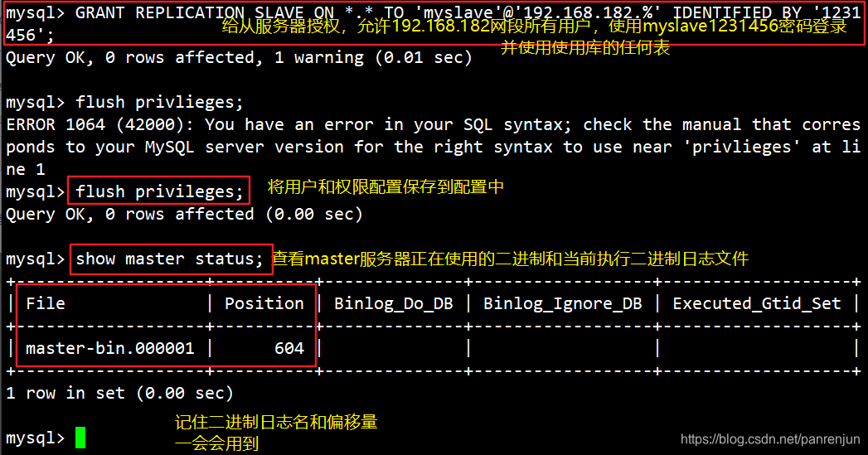The height and width of the screenshot is (455, 868).
Task: Click the "File" column header
Action: coord(46,303)
